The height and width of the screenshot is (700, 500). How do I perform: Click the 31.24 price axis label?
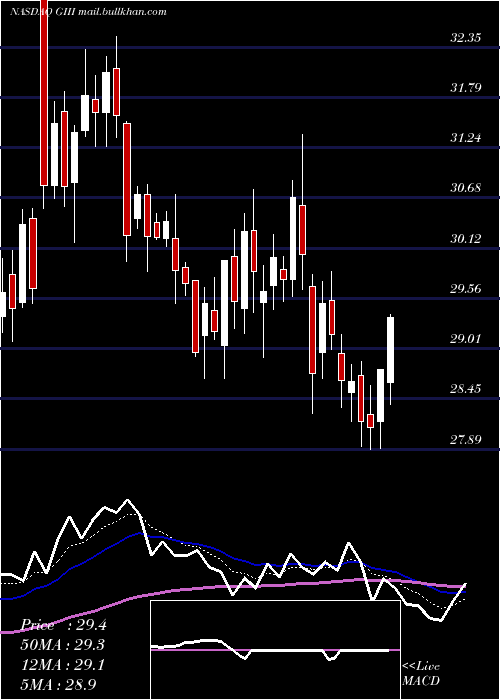(466, 138)
